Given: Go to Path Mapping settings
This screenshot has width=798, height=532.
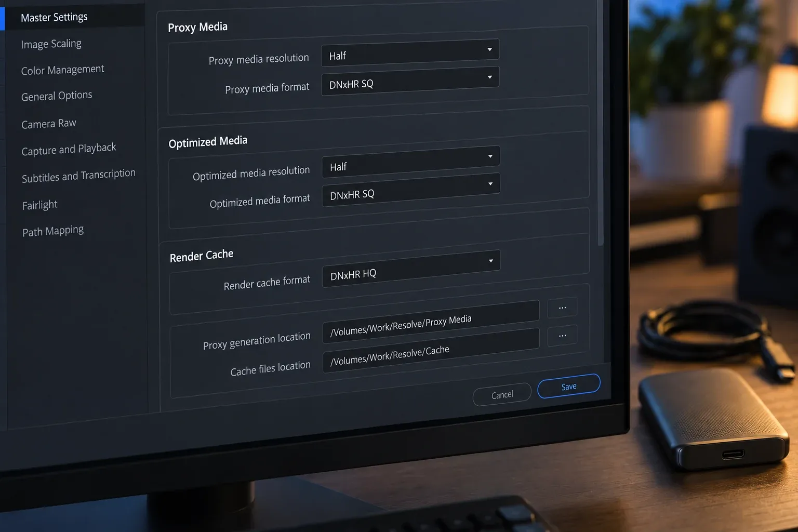Looking at the screenshot, I should 52,231.
